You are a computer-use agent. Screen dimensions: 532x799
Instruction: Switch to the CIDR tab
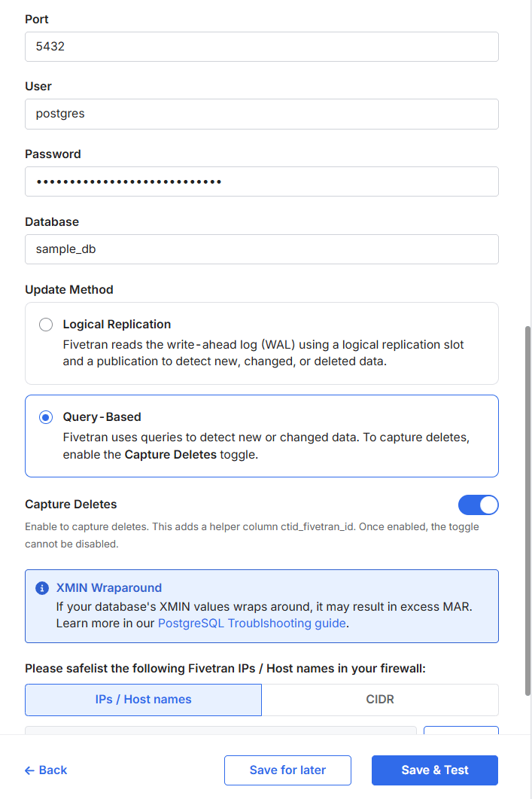pyautogui.click(x=379, y=700)
